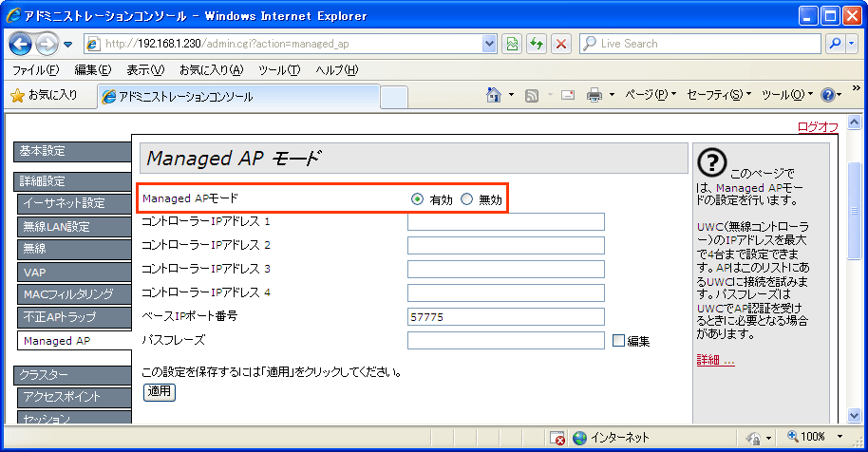
Task: Open 無線LAN設定 in the sidebar
Action: 74,227
